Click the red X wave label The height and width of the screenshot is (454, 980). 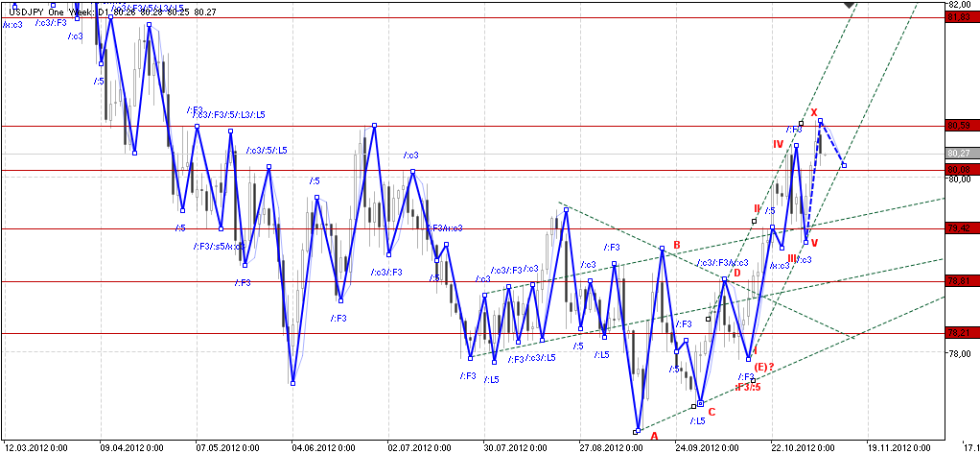coord(815,113)
